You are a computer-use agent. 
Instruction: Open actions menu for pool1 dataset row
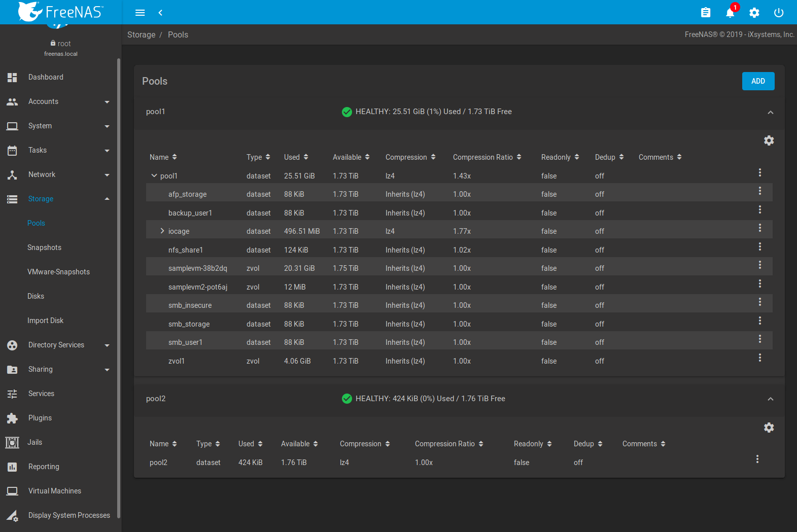click(760, 172)
